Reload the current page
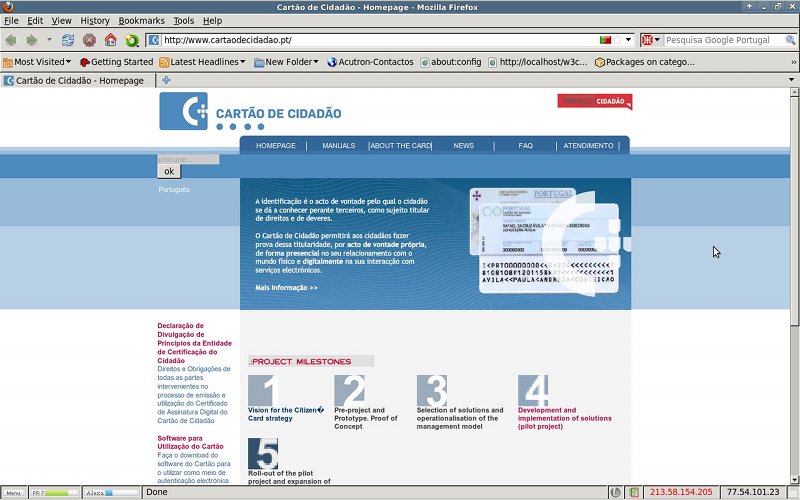 click(x=68, y=40)
